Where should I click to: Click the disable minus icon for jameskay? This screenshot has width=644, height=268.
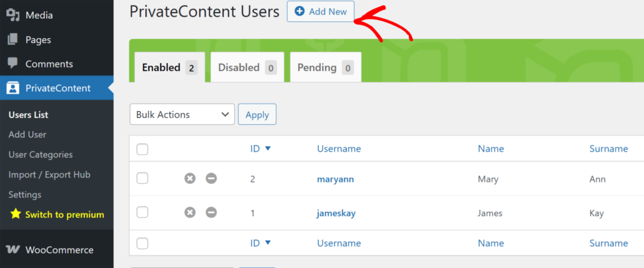pos(211,212)
